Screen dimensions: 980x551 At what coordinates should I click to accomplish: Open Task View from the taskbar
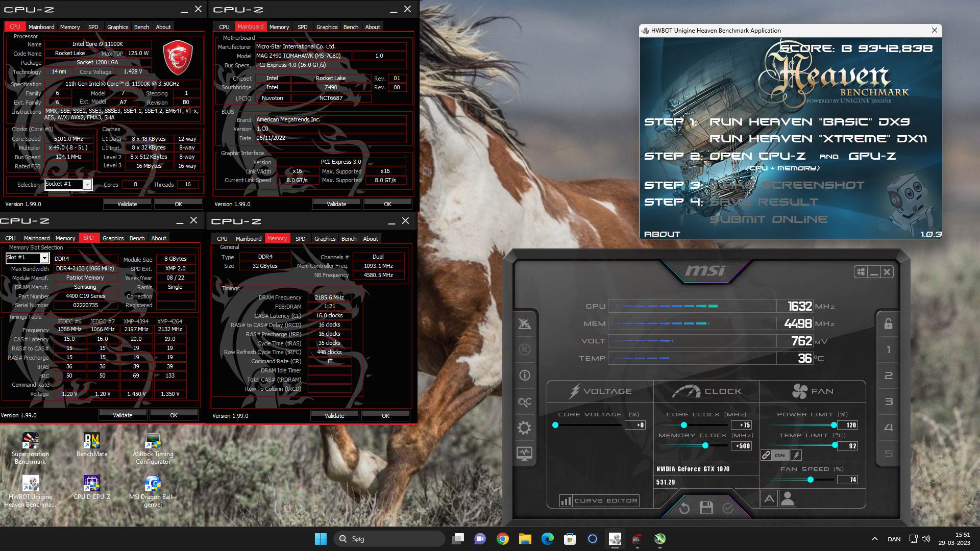[x=458, y=539]
